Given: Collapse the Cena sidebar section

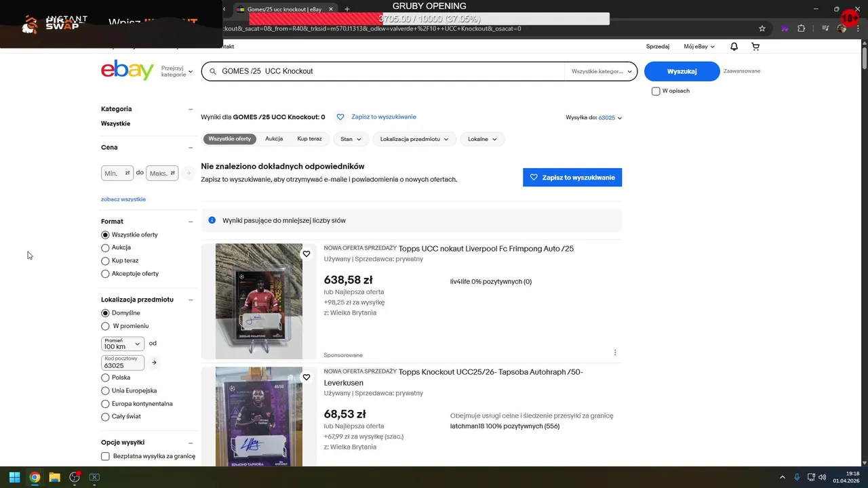Looking at the screenshot, I should pyautogui.click(x=191, y=148).
